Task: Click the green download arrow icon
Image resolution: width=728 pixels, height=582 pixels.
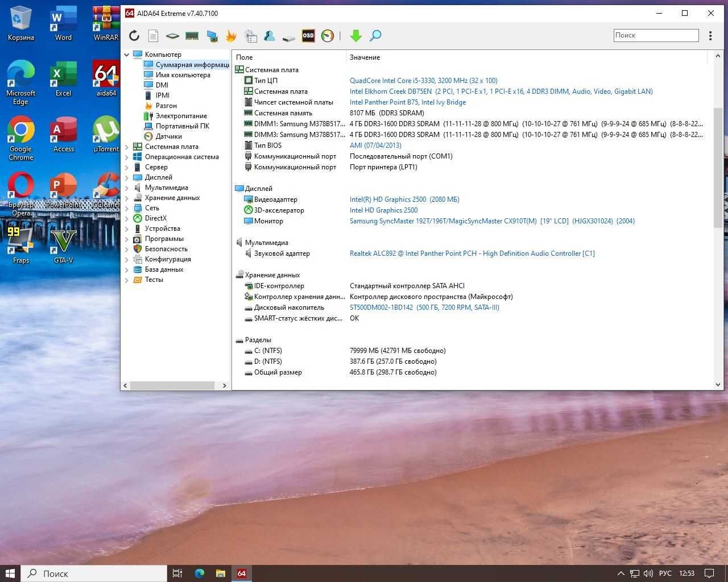Action: pyautogui.click(x=356, y=36)
